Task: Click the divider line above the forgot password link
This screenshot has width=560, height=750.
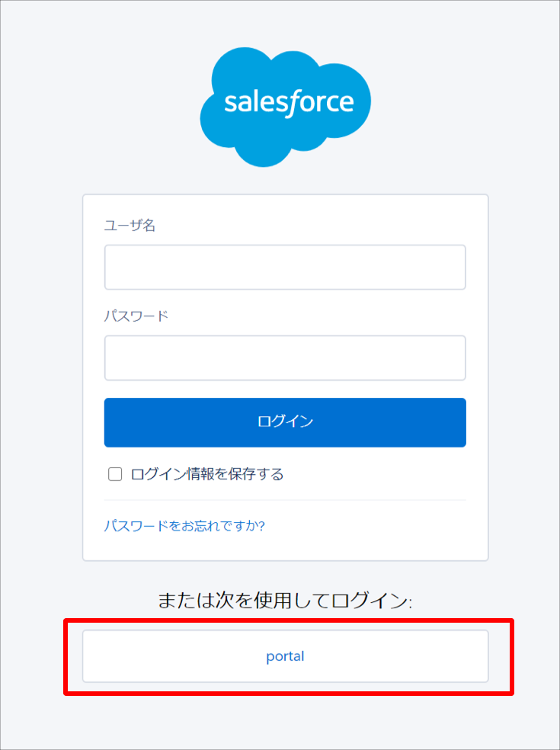Action: click(x=285, y=500)
